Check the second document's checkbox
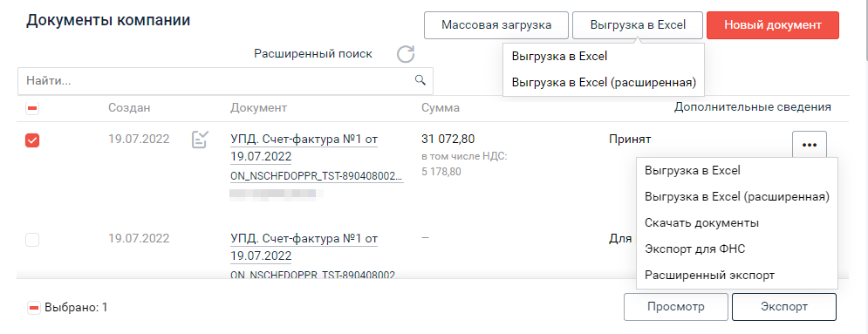868x334 pixels. (x=32, y=240)
